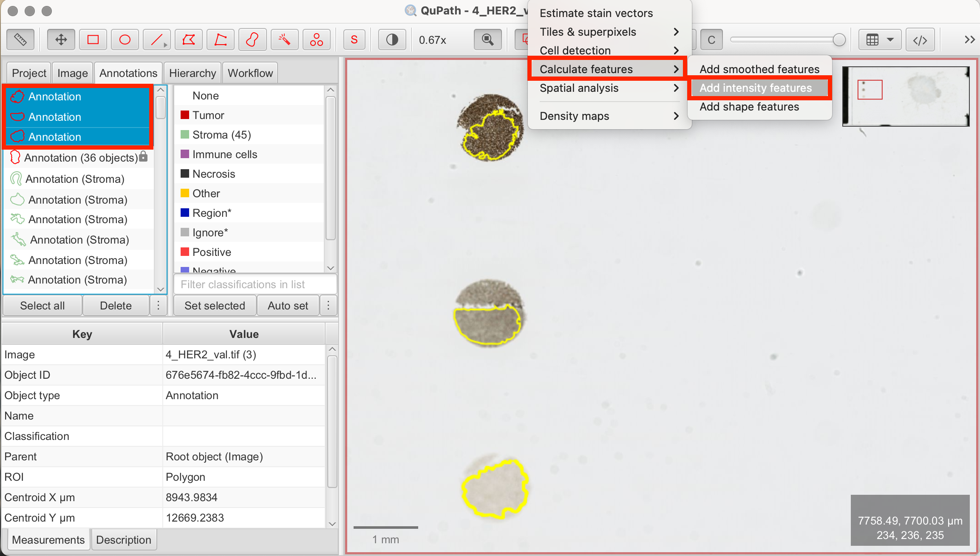Image resolution: width=980 pixels, height=556 pixels.
Task: Toggle the C channel display button
Action: click(711, 40)
